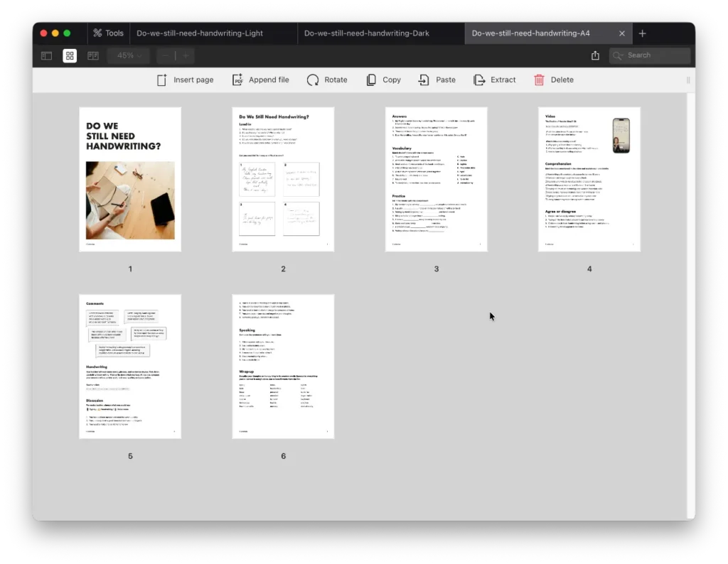Screen dimensions: 728x564
Task: Click the Copy pages icon
Action: click(371, 80)
